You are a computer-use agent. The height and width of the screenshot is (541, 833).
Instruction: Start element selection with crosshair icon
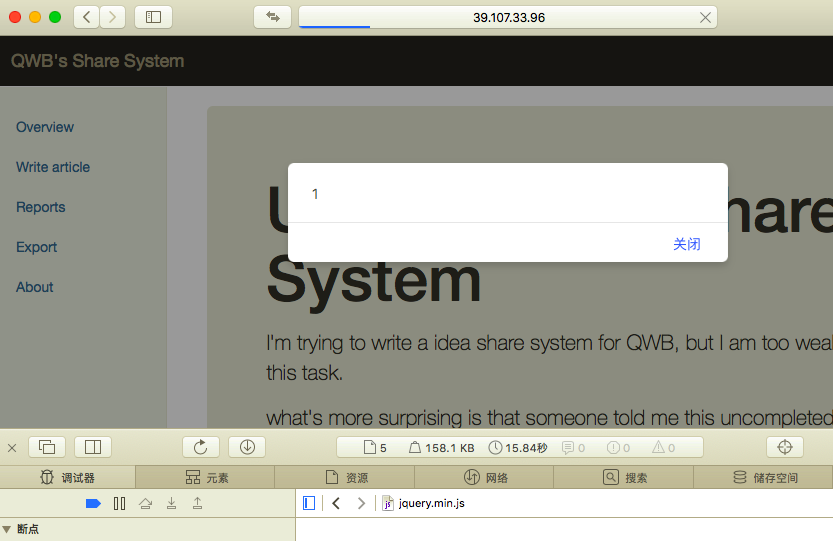tap(785, 447)
